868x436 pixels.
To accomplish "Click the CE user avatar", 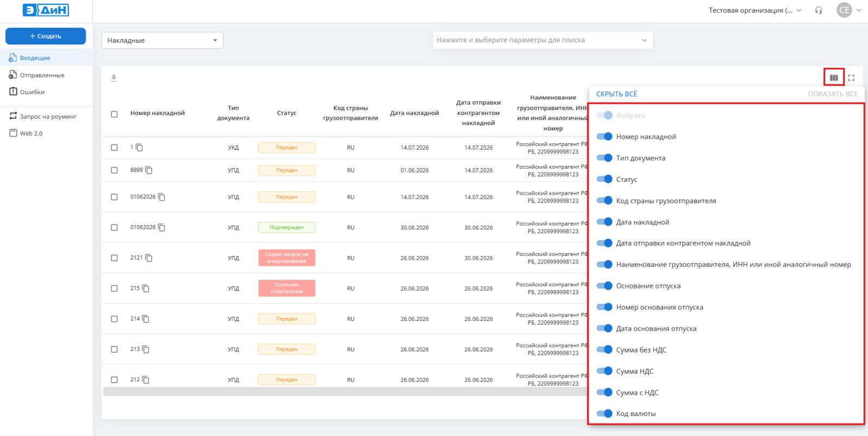I will pyautogui.click(x=844, y=10).
